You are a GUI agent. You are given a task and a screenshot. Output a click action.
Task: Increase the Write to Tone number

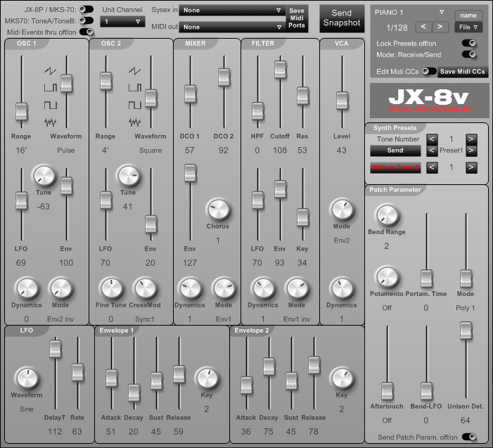tap(471, 167)
